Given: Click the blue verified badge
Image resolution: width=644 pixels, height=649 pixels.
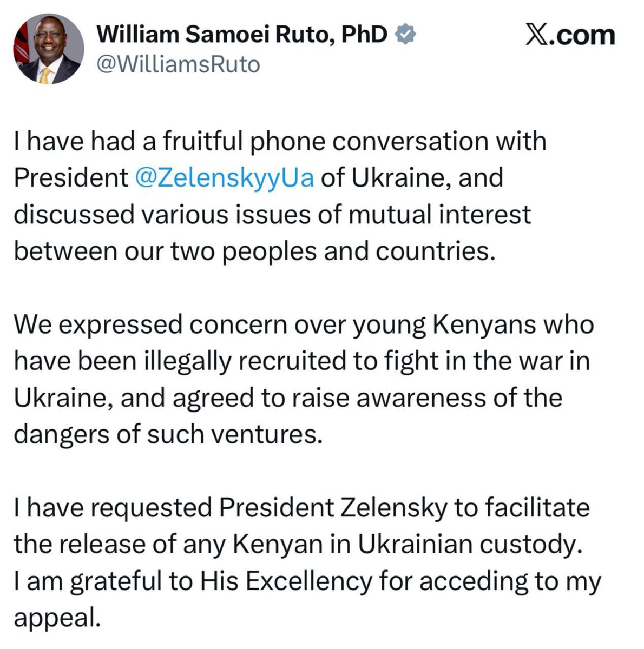Looking at the screenshot, I should (x=405, y=35).
